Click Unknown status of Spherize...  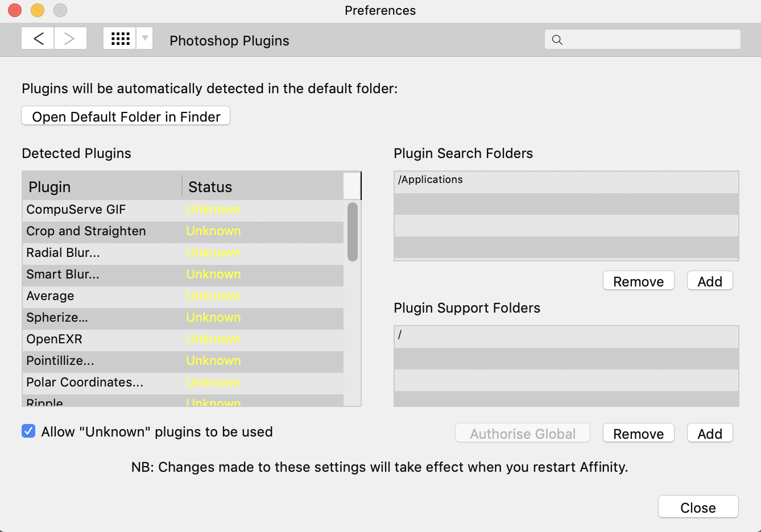(213, 318)
